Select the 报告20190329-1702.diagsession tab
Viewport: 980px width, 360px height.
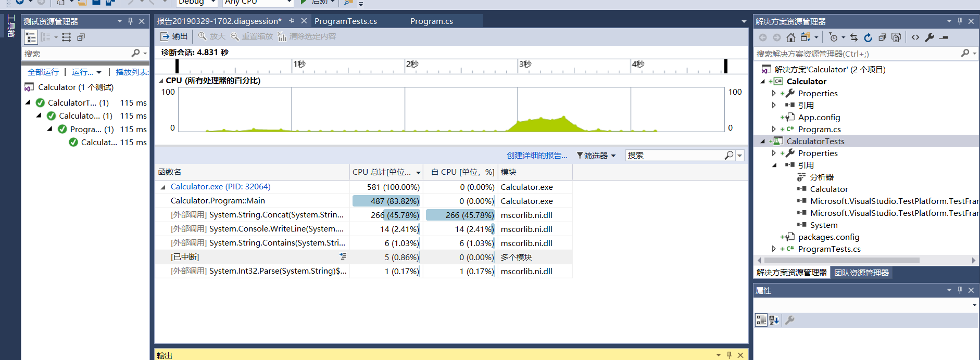219,21
